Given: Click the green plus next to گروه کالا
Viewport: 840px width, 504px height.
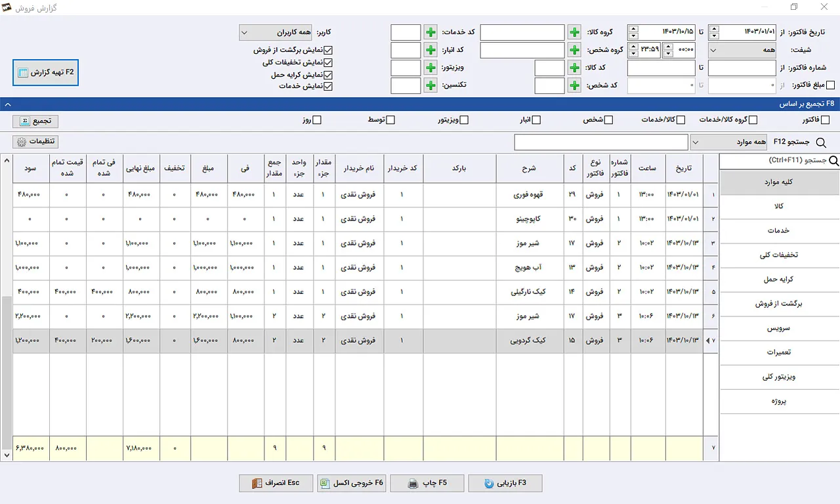Looking at the screenshot, I should [x=574, y=32].
